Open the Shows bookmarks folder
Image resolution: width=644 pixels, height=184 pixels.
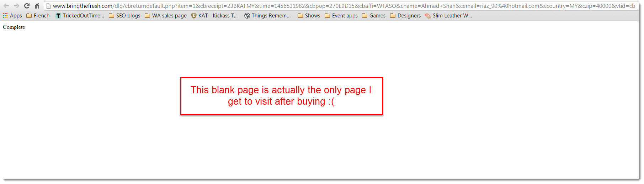click(309, 16)
